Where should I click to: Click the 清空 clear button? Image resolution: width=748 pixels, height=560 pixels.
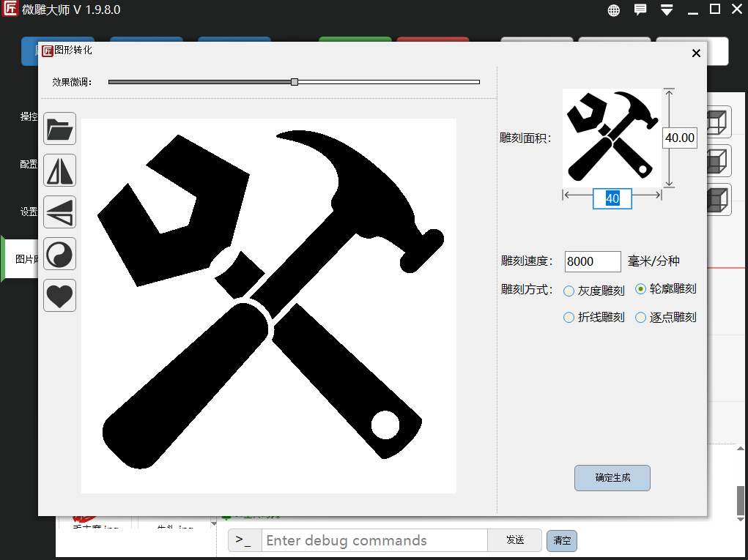tap(562, 540)
